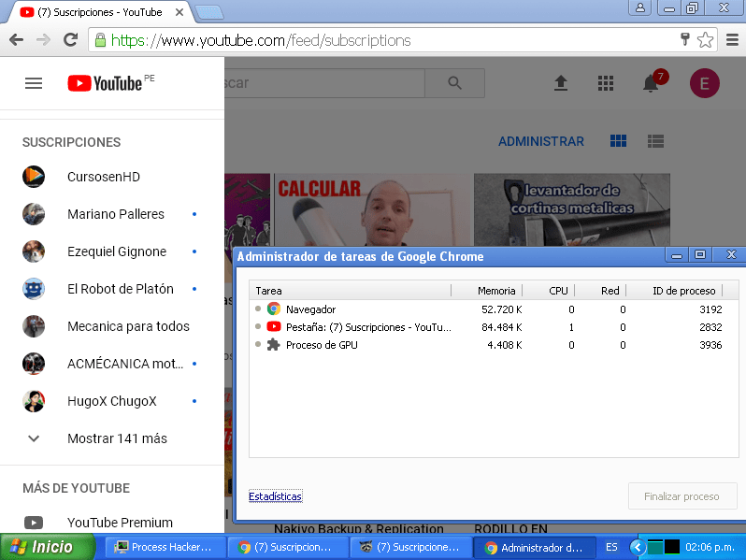Switch to raccoon-icon Suscripciones taskbar item
The width and height of the screenshot is (746, 560).
click(x=410, y=547)
